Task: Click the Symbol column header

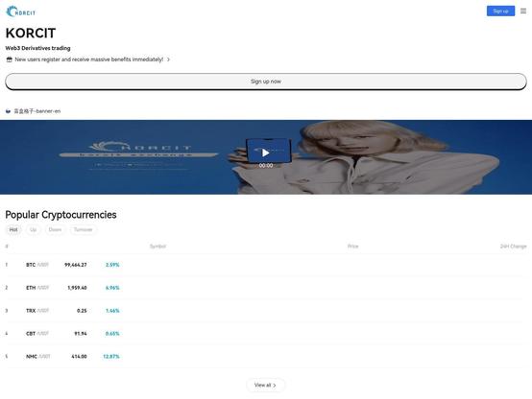Action: [157, 246]
